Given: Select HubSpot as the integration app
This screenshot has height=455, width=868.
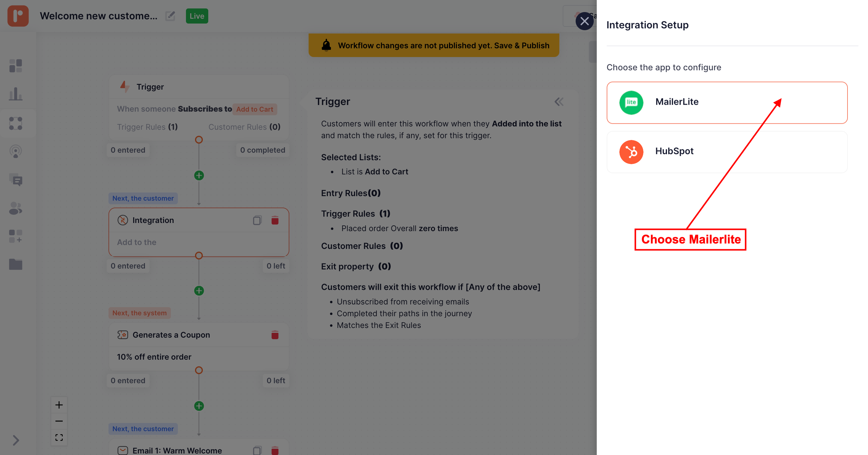Looking at the screenshot, I should click(726, 151).
